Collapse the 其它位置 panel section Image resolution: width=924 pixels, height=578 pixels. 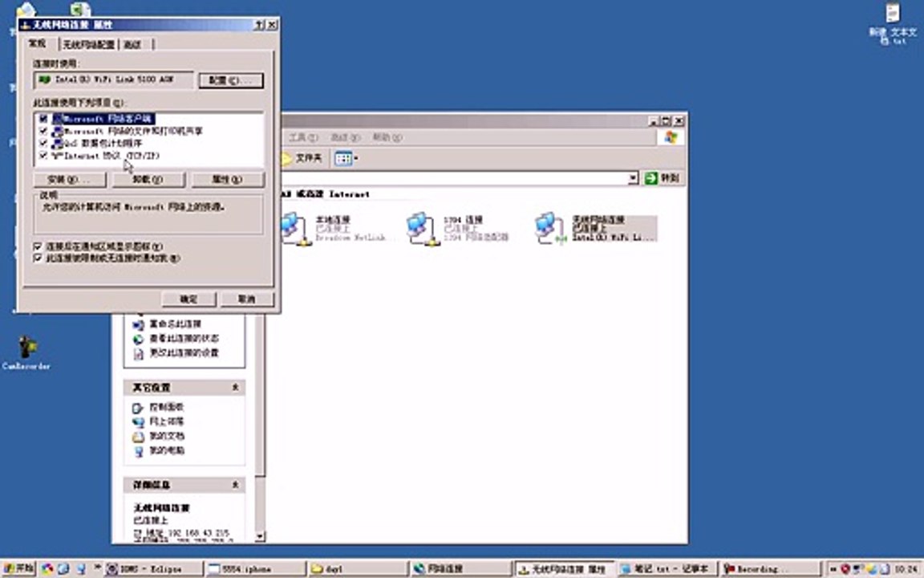click(235, 388)
